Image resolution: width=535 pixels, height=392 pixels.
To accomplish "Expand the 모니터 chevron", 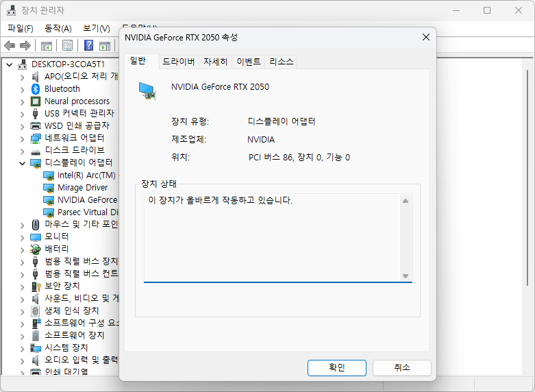I will 22,237.
